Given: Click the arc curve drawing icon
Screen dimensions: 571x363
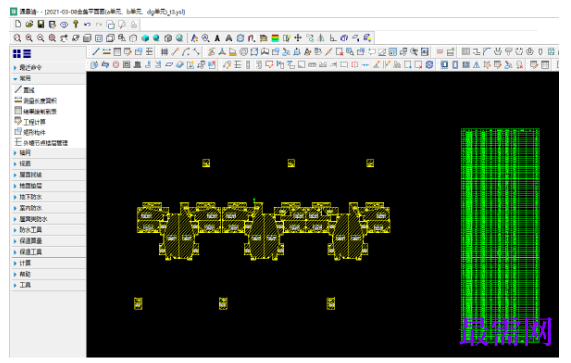Looking at the screenshot, I should coord(186,52).
